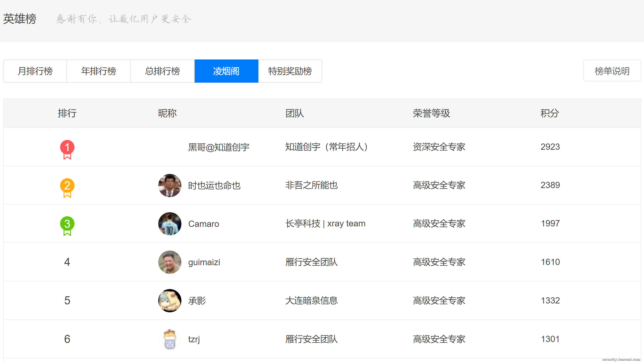
Task: Click the 昵称 column header
Action: point(167,113)
